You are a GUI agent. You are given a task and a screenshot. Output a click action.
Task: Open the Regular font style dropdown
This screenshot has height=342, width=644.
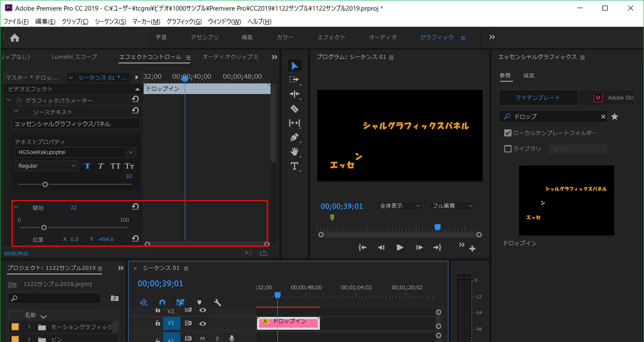[47, 165]
